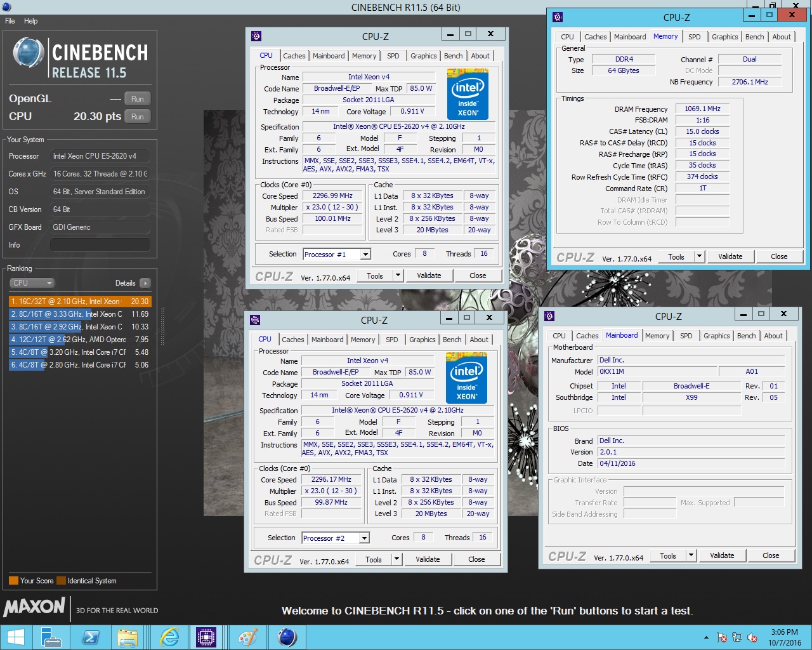Select ranking entry 8C/16T @ 3.33 GHz
Image resolution: width=812 pixels, height=650 pixels.
pyautogui.click(x=80, y=314)
